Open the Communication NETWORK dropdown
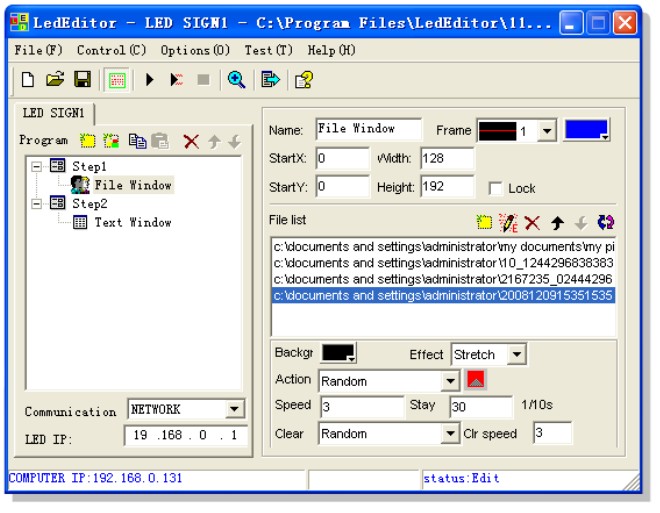The height and width of the screenshot is (513, 660). click(234, 409)
